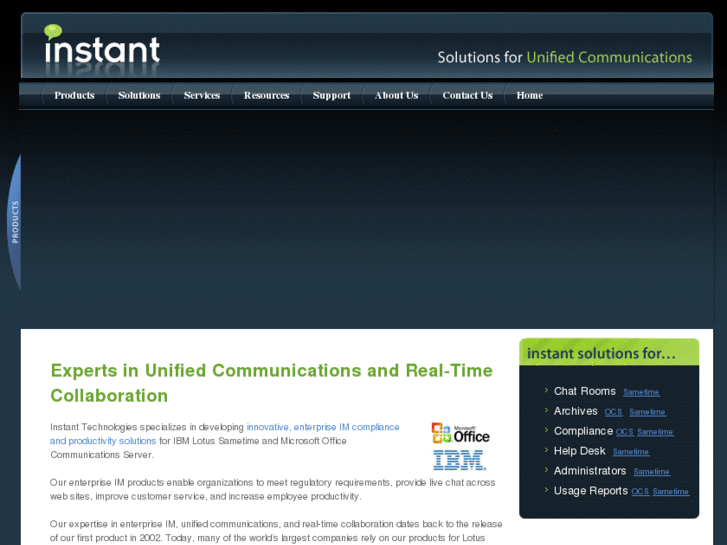Screen dimensions: 727x545
Task: Click the Administrators arrow bullet
Action: point(546,470)
